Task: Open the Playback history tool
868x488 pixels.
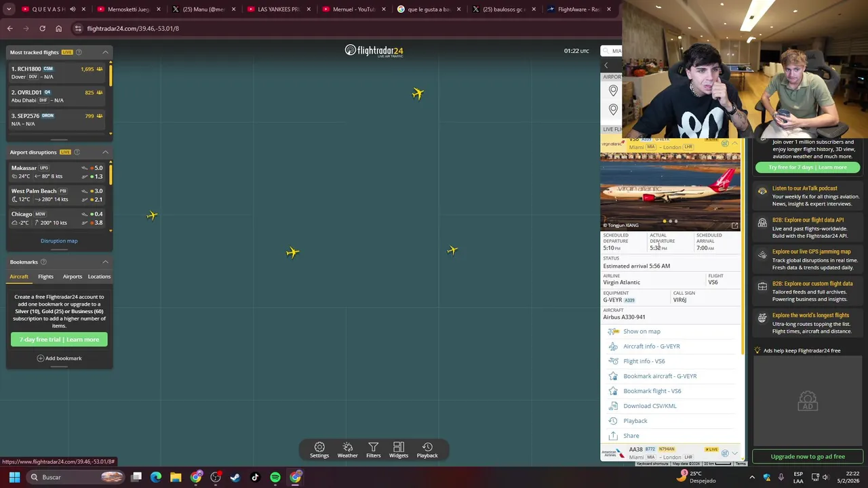Action: coord(427,450)
